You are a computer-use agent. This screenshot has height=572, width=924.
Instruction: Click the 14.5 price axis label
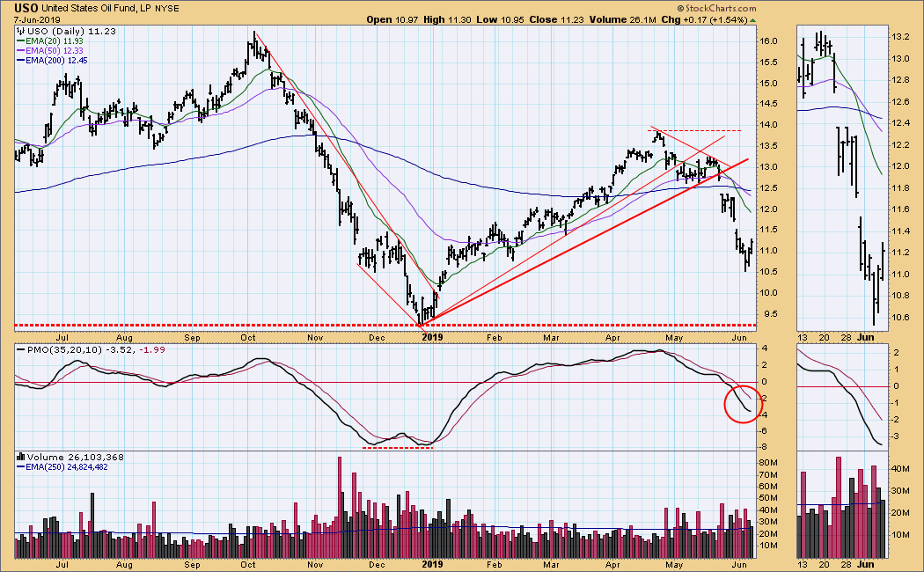(x=769, y=104)
